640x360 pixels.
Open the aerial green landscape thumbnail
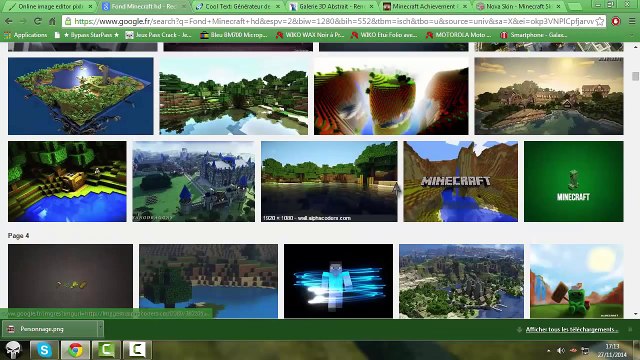[x=461, y=281]
